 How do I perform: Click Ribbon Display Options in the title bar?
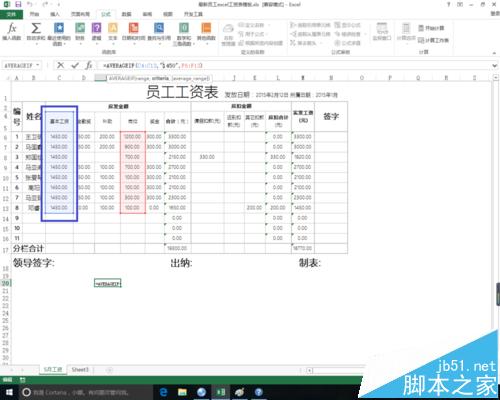click(460, 4)
